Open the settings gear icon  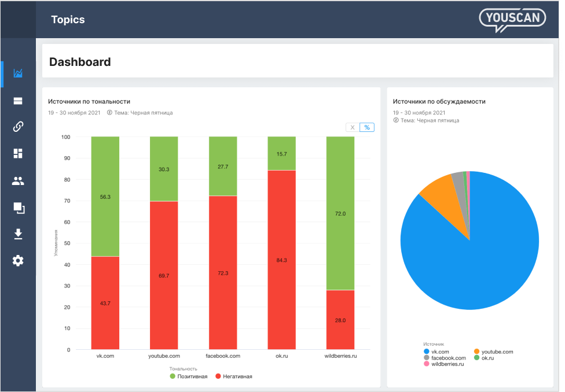[x=18, y=261]
